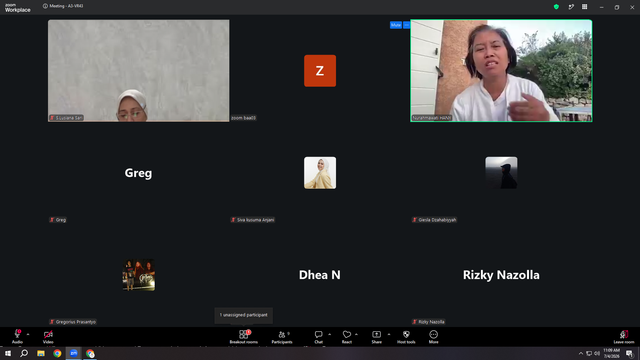Toggle microphone with the Audio button
Image resolution: width=640 pixels, height=360 pixels.
click(x=17, y=336)
